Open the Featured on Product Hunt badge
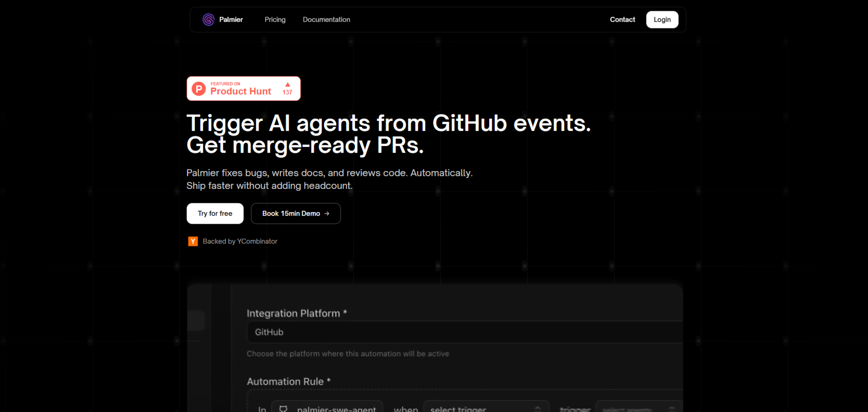 [x=241, y=89]
